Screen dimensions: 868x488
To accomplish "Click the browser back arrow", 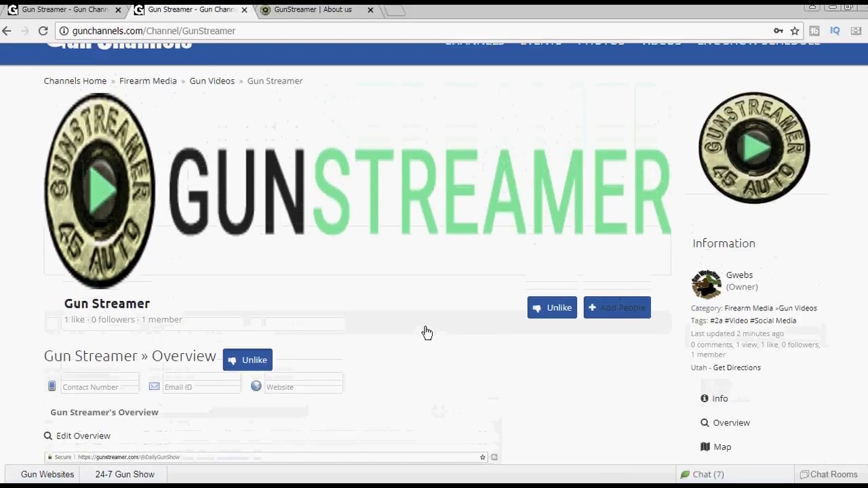I will (7, 30).
